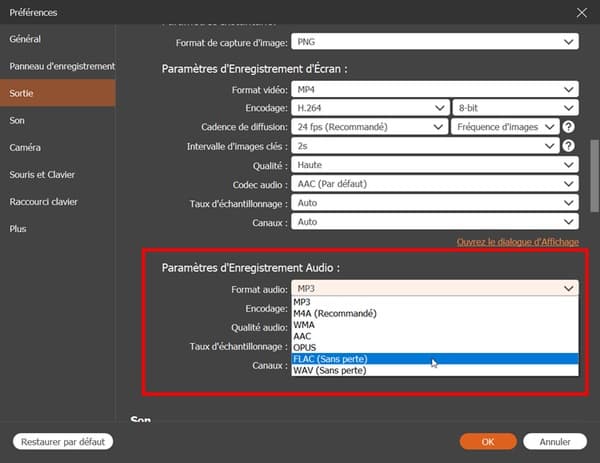Image resolution: width=600 pixels, height=463 pixels.
Task: Click the preferences vertical scrollbar
Action: (x=595, y=176)
